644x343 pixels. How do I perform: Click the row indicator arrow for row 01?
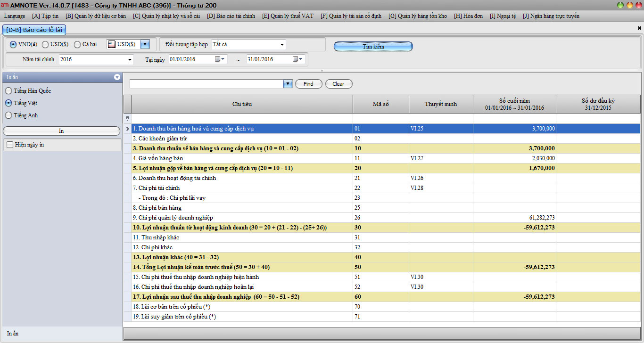pyautogui.click(x=127, y=129)
